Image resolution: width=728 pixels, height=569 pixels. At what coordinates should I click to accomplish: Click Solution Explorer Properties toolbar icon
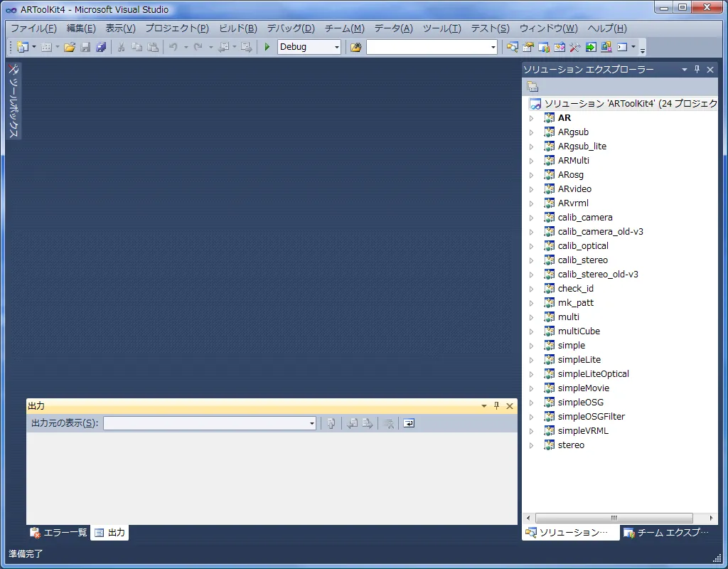532,86
